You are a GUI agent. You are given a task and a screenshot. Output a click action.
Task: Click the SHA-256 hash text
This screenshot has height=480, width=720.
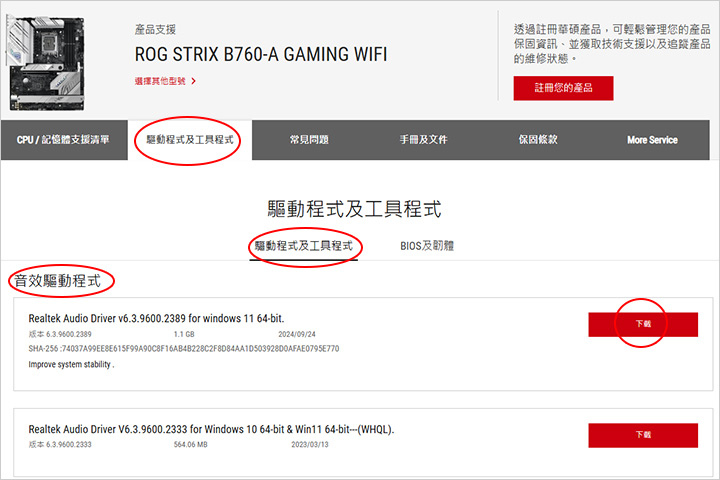[184, 349]
